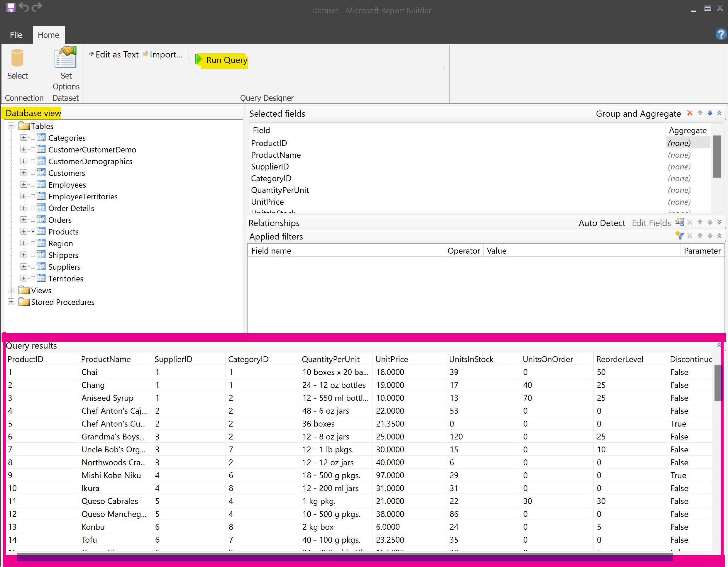
Task: Check the CustomerCustomerDemo checkbox
Action: [x=33, y=150]
